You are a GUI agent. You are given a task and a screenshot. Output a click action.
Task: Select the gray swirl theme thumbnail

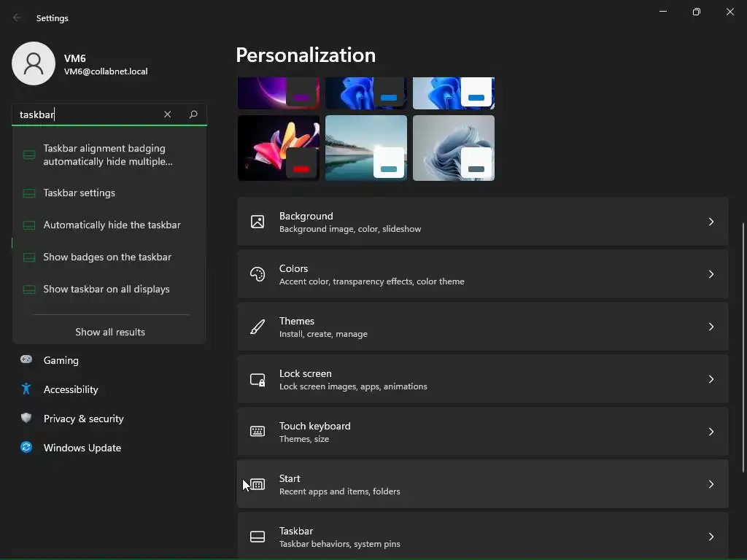pos(454,147)
